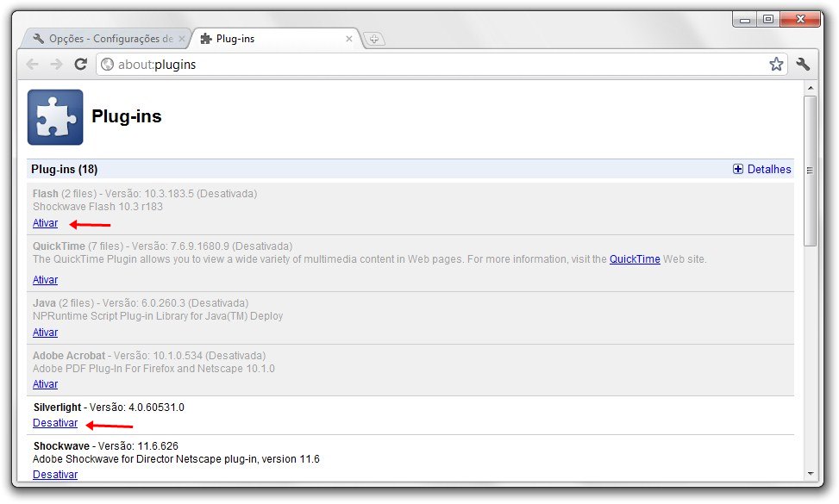Click the blue puzzle piece Plug-ins logo
The width and height of the screenshot is (839, 504).
coord(55,117)
